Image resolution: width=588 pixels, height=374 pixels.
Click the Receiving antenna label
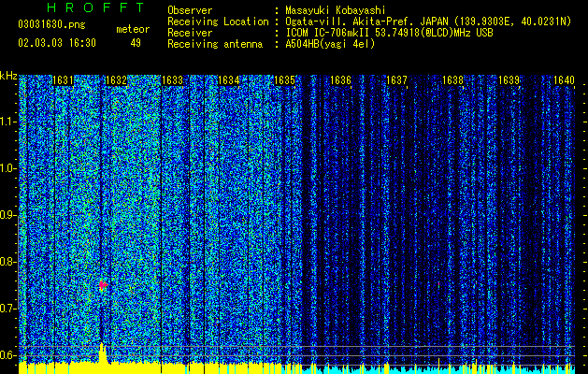coord(215,44)
